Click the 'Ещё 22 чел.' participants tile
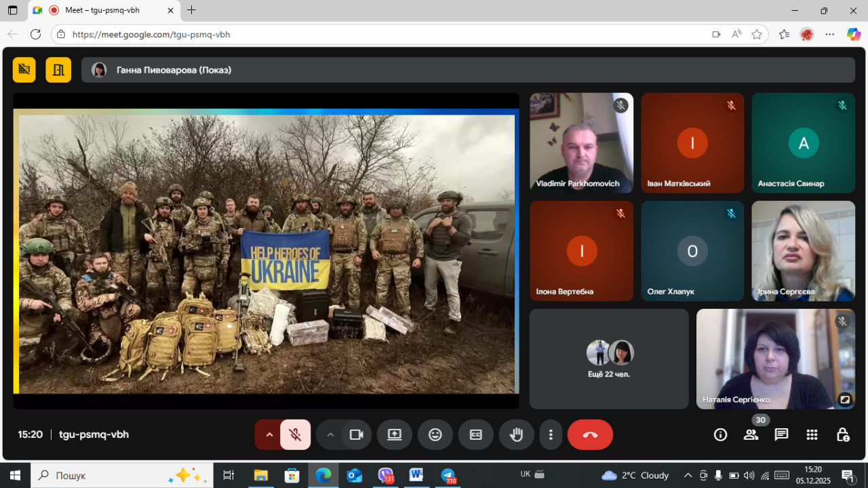 [608, 359]
